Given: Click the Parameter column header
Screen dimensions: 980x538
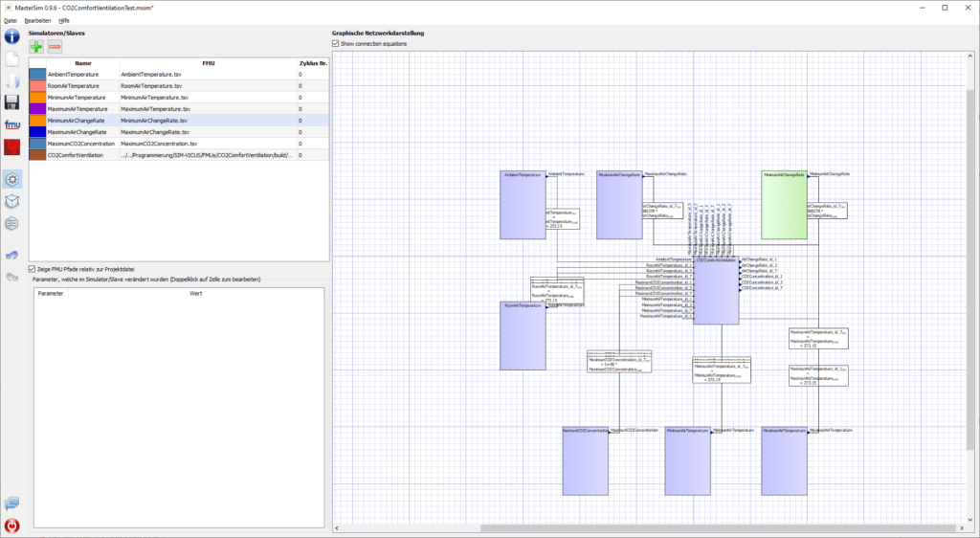Looking at the screenshot, I should 51,293.
